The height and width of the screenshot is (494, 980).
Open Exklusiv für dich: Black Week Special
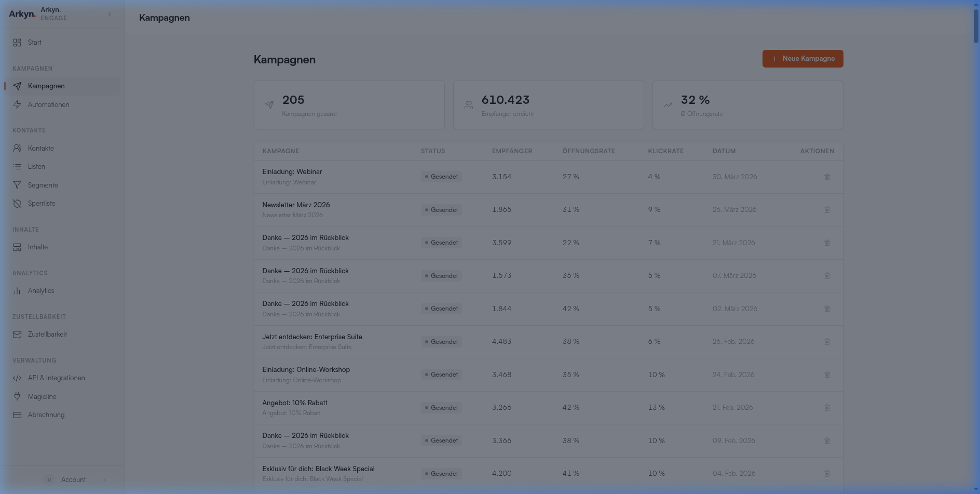(318, 469)
